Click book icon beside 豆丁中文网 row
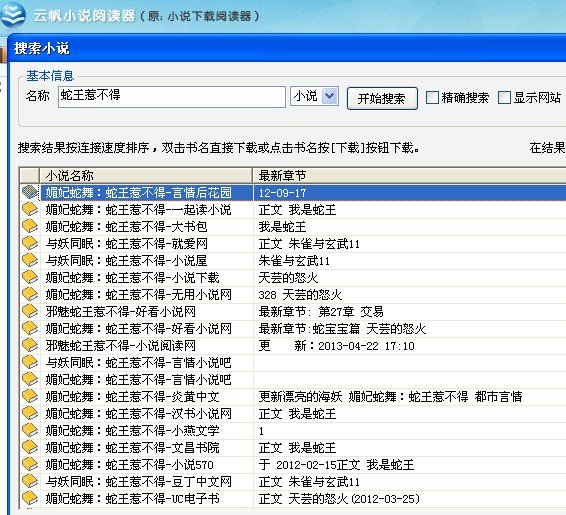Viewport: 566px width, 515px height. click(x=30, y=481)
